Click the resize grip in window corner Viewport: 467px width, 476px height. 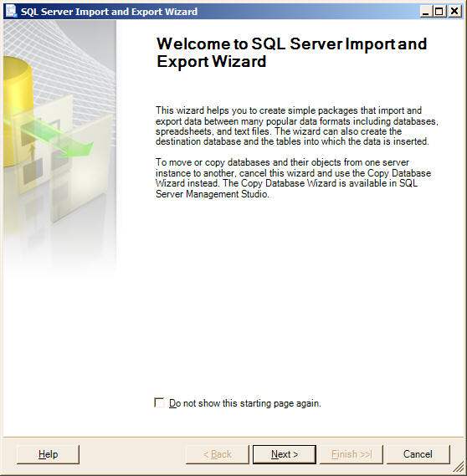click(458, 468)
